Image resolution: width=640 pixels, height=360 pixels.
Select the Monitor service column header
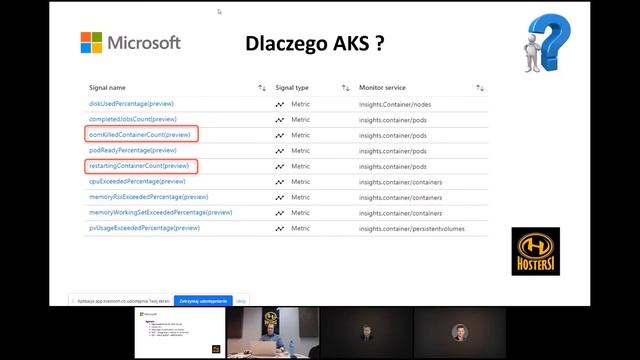click(x=382, y=88)
